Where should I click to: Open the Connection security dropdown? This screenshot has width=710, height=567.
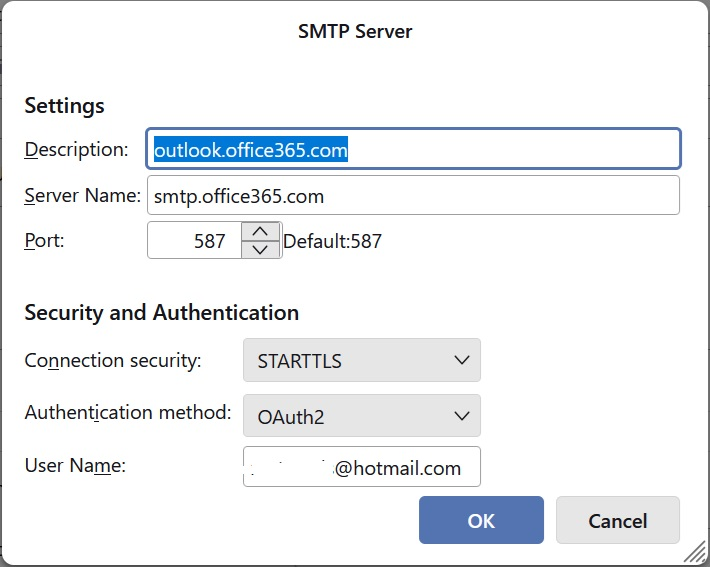[362, 360]
